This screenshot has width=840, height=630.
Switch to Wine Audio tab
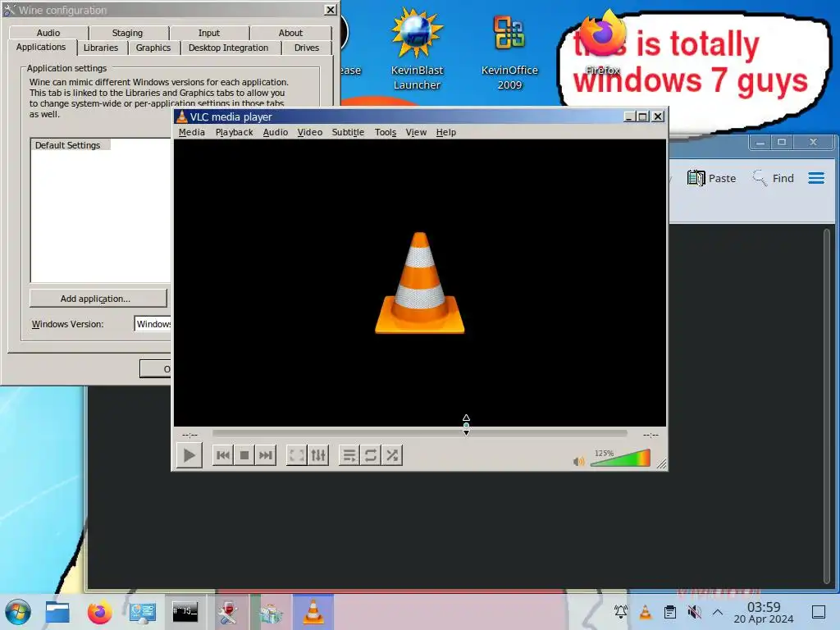click(48, 33)
